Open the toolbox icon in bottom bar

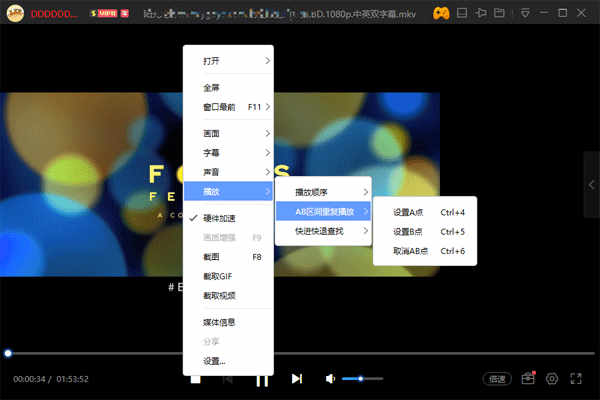pyautogui.click(x=528, y=378)
